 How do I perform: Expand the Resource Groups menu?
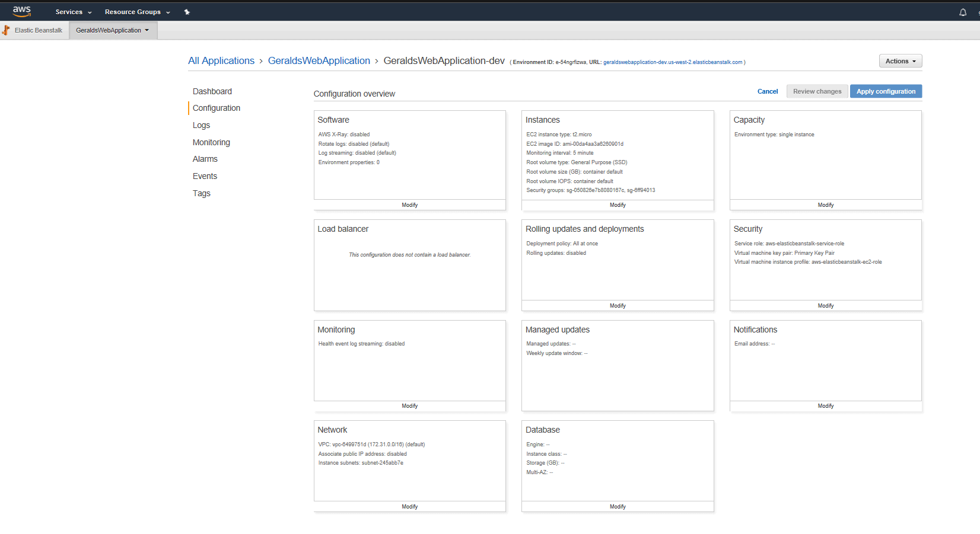point(138,12)
